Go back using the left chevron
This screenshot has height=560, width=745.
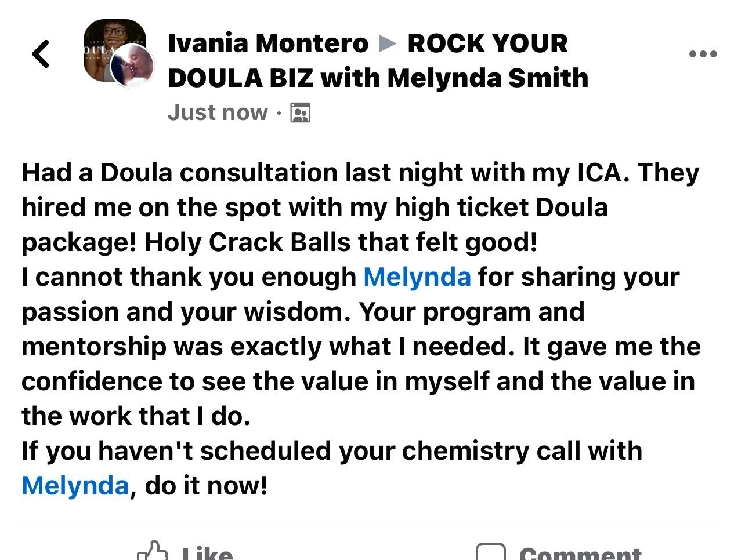(x=41, y=54)
